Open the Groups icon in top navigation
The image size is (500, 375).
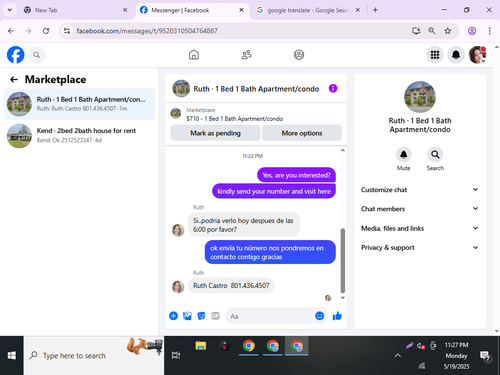[299, 55]
